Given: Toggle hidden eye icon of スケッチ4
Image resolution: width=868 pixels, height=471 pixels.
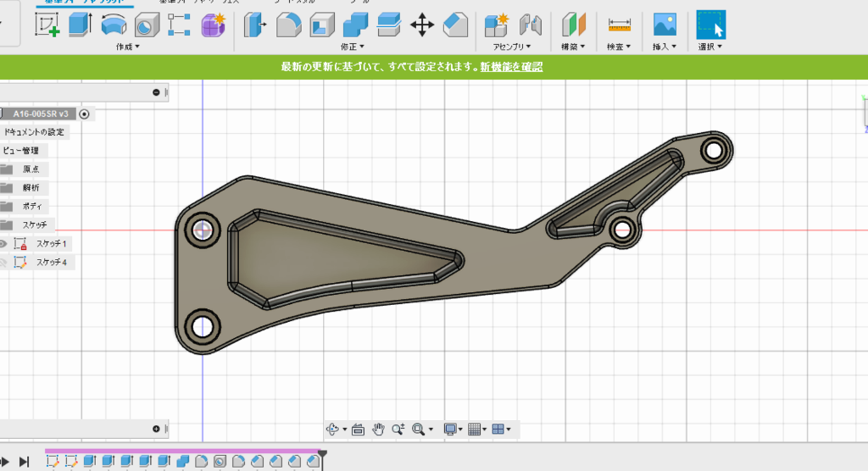Looking at the screenshot, I should coord(3,263).
